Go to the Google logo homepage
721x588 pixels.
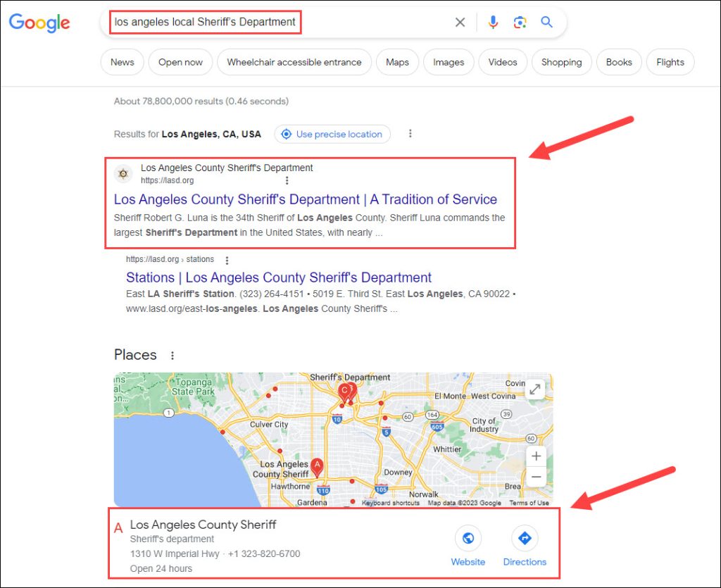tap(39, 23)
